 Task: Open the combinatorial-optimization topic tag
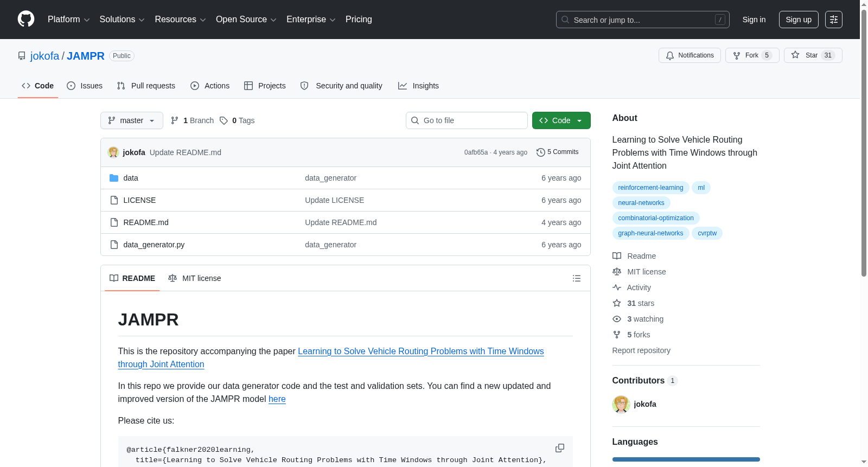click(x=656, y=218)
